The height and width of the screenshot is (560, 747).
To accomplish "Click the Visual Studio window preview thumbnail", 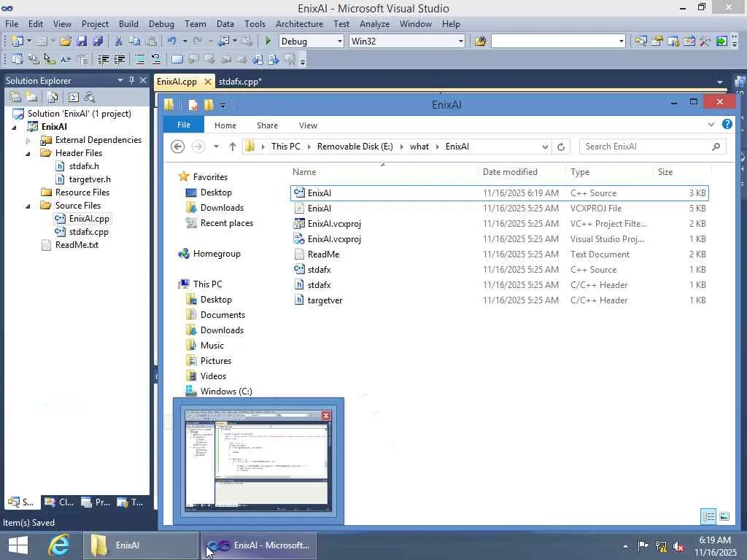I will (258, 461).
